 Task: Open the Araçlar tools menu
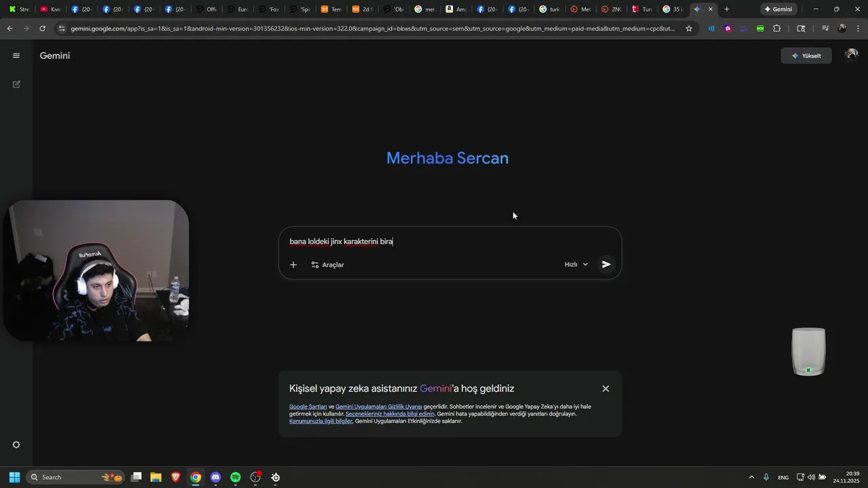[328, 264]
